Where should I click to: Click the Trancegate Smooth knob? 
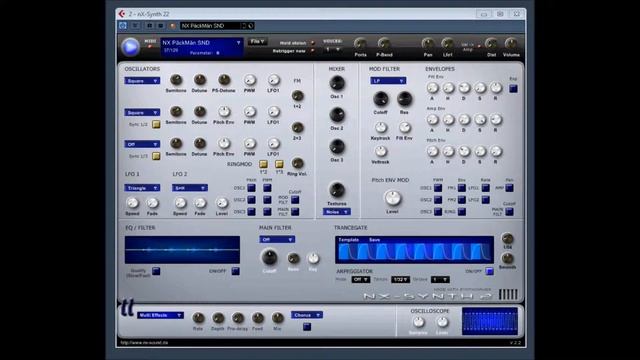(x=507, y=258)
